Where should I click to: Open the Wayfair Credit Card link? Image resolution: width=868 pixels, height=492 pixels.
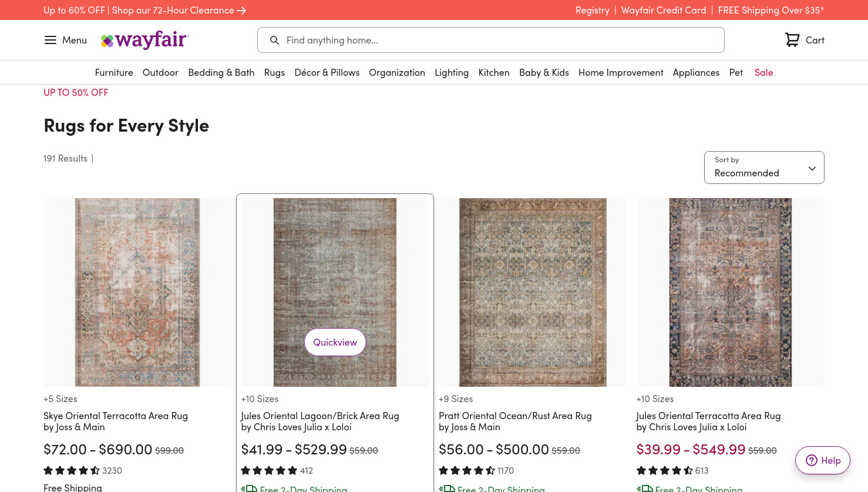(x=664, y=10)
